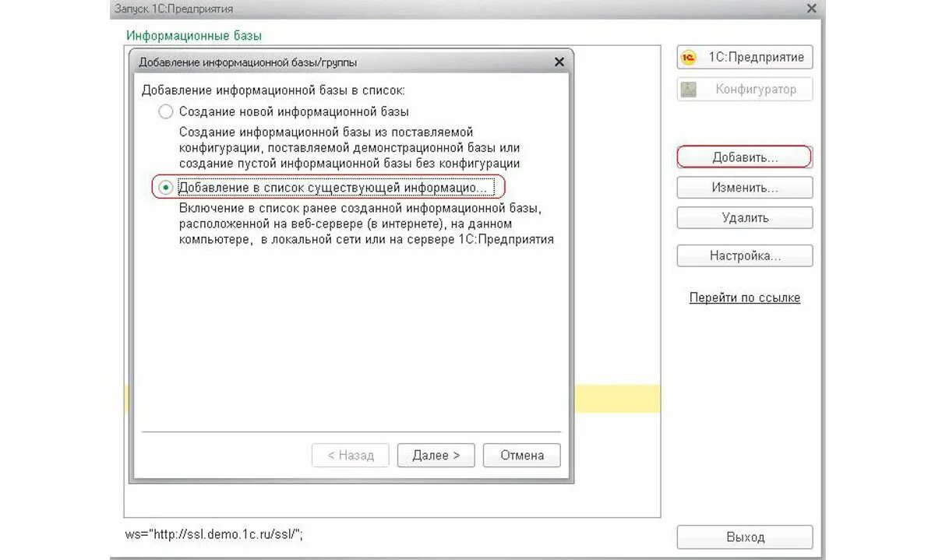Screen dimensions: 935x560
Task: Click 'Удалить' button
Action: (x=745, y=218)
